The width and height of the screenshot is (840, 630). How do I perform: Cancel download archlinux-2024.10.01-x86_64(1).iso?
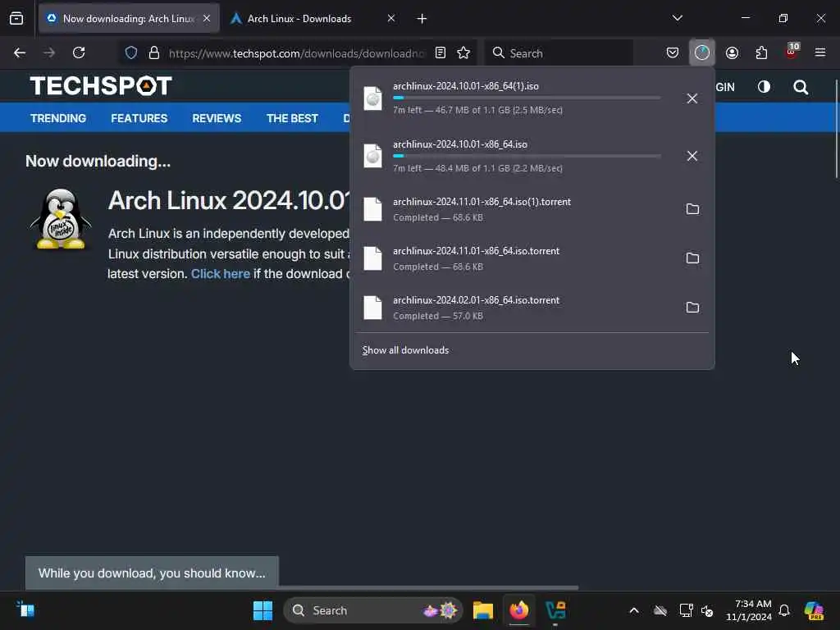692,98
